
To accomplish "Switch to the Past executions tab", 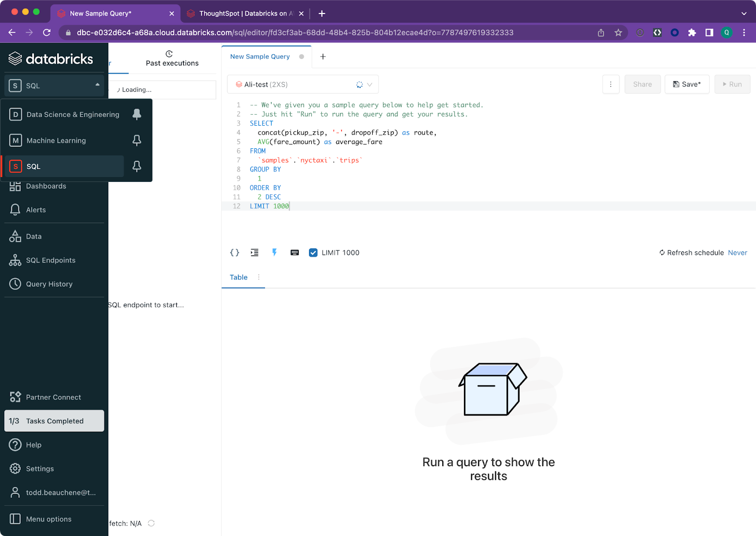I will 172,59.
